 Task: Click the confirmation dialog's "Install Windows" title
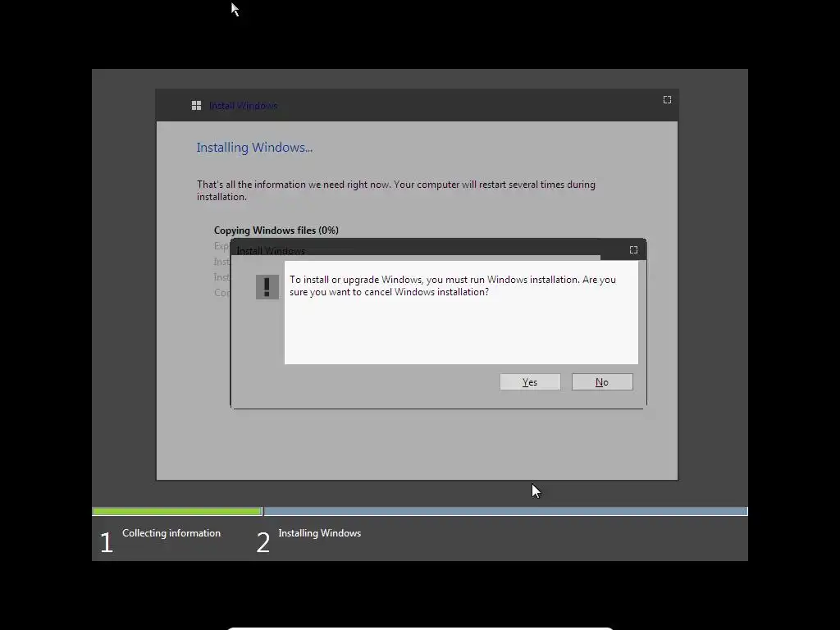(271, 251)
